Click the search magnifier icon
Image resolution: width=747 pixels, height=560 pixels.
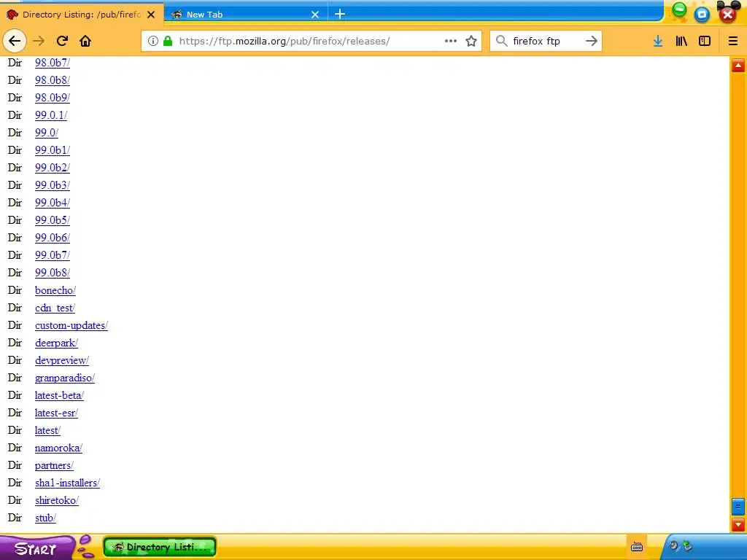pos(502,41)
